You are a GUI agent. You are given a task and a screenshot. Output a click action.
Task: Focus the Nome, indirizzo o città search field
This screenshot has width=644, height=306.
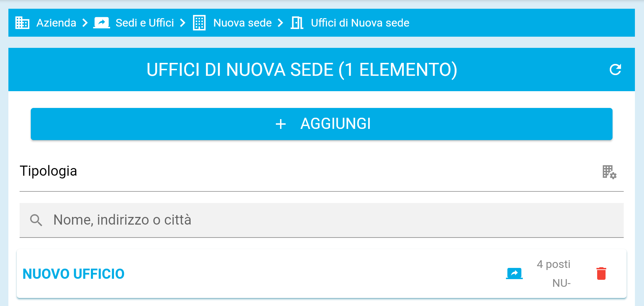315,220
